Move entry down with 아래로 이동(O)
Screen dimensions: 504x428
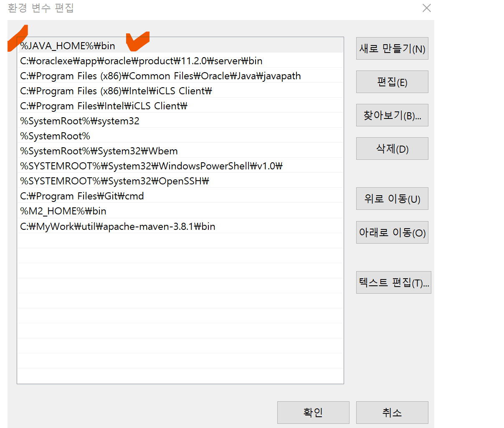(392, 232)
